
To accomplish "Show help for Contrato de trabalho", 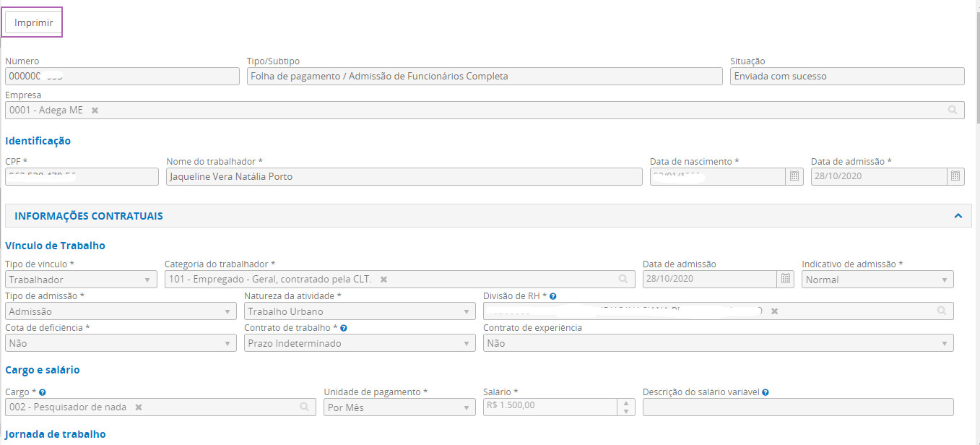I will tap(344, 328).
